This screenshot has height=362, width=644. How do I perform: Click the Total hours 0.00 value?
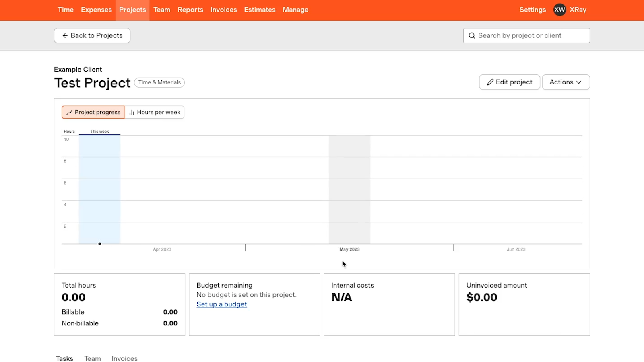74,297
